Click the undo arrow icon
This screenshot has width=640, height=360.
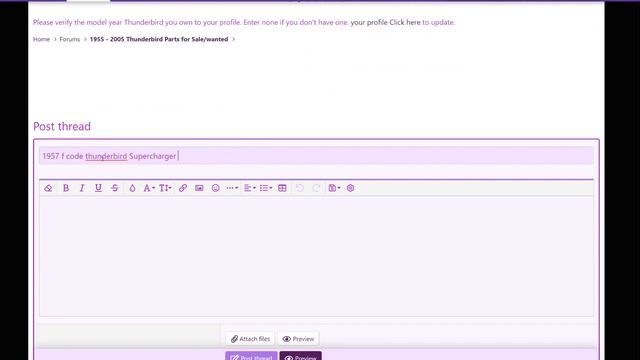tap(300, 188)
